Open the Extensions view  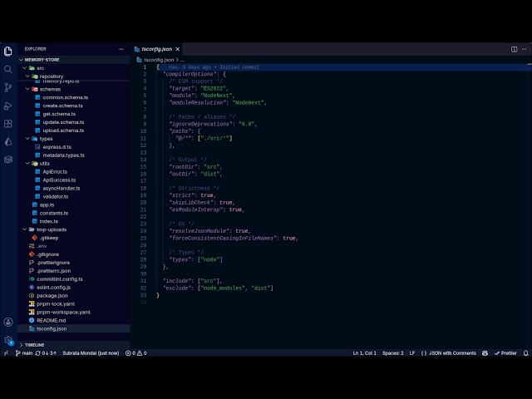(x=8, y=124)
